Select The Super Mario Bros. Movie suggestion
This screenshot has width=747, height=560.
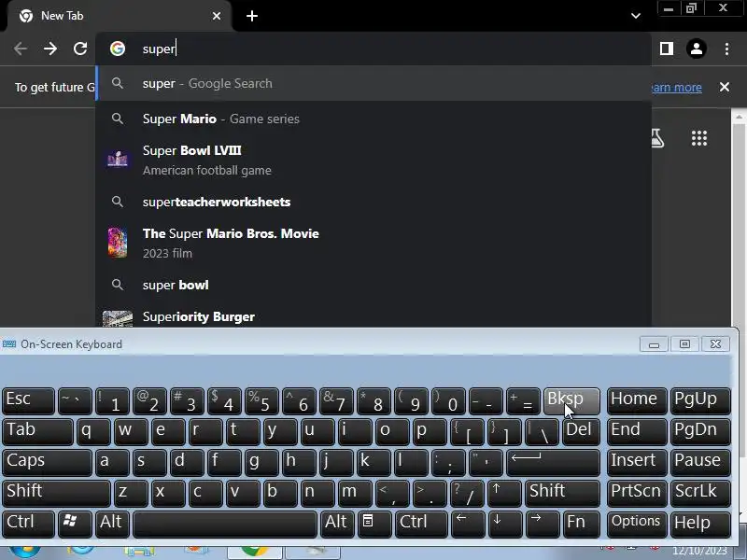pyautogui.click(x=373, y=243)
